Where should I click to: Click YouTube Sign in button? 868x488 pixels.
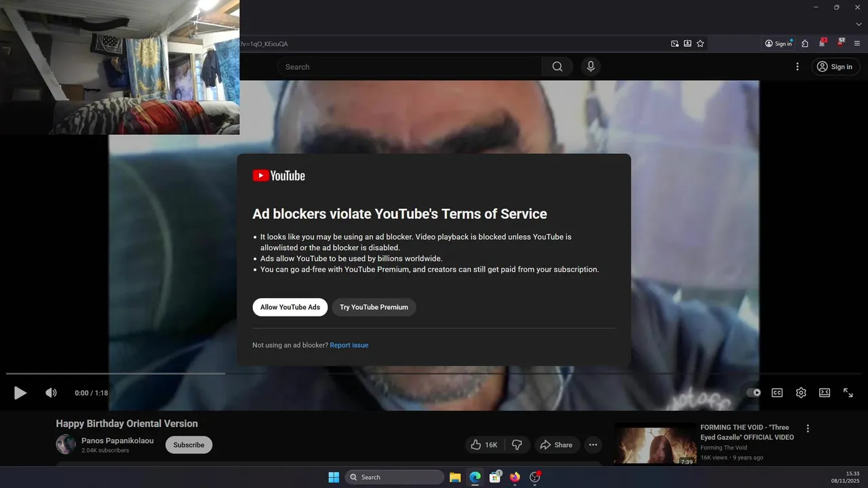[x=835, y=66]
